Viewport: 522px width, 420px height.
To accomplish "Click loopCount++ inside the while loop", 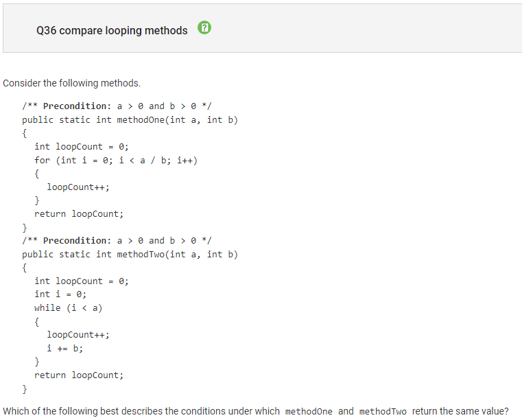I will pos(78,335).
